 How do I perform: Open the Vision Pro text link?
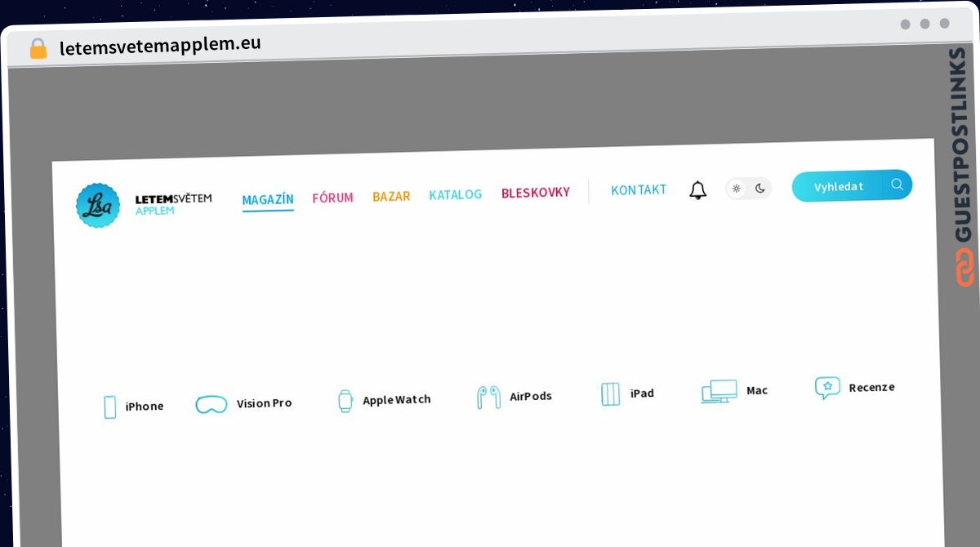pyautogui.click(x=265, y=403)
